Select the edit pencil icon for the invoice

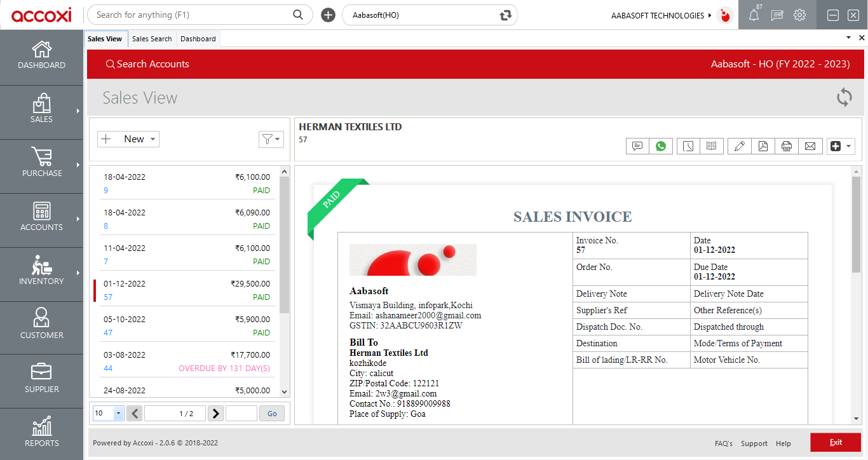[739, 145]
